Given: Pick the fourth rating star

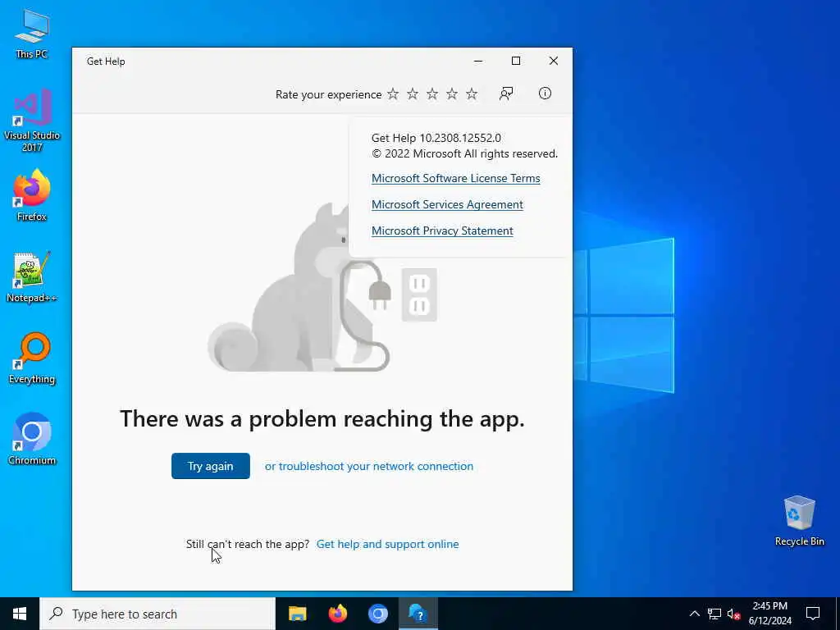Looking at the screenshot, I should tap(452, 94).
